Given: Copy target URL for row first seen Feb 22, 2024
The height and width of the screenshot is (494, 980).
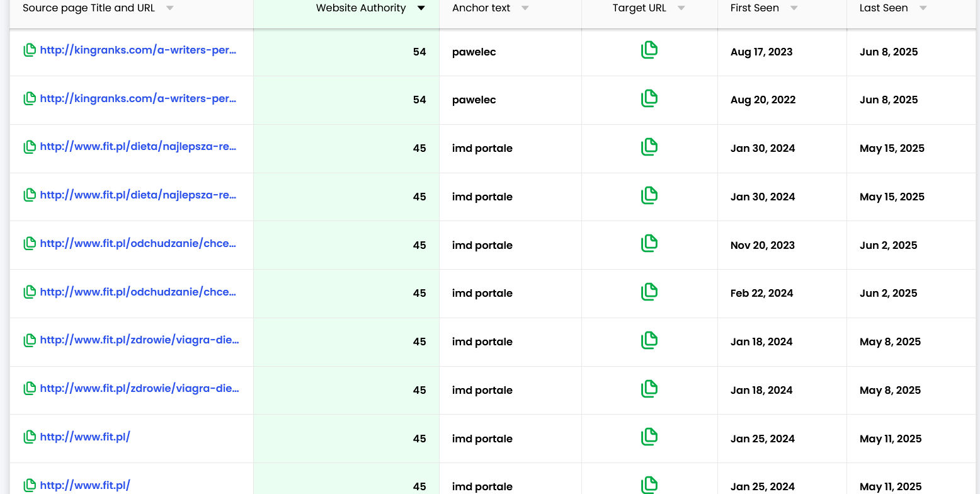Looking at the screenshot, I should coord(649,292).
